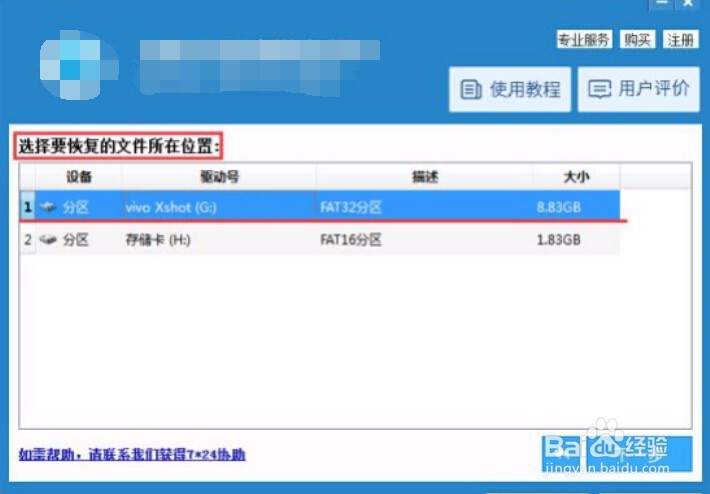Click the chat icon on 用户评价
This screenshot has width=710, height=494.
pyautogui.click(x=600, y=89)
